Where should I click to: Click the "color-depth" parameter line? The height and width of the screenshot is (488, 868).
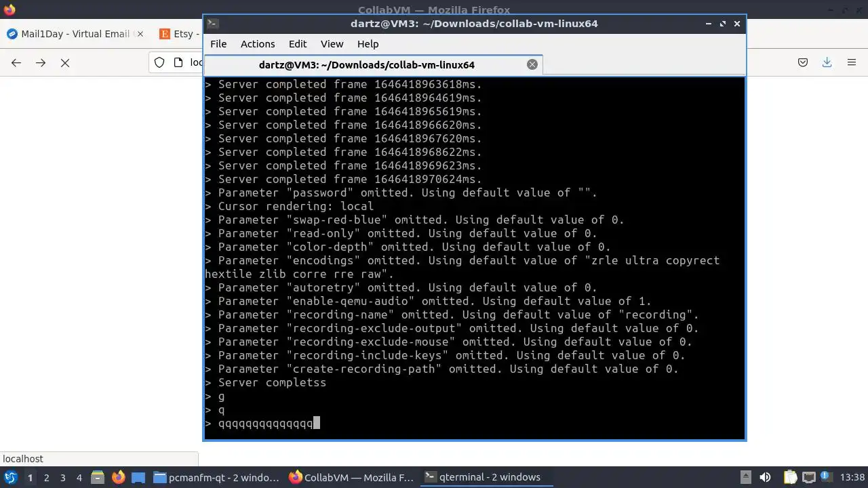pos(408,247)
